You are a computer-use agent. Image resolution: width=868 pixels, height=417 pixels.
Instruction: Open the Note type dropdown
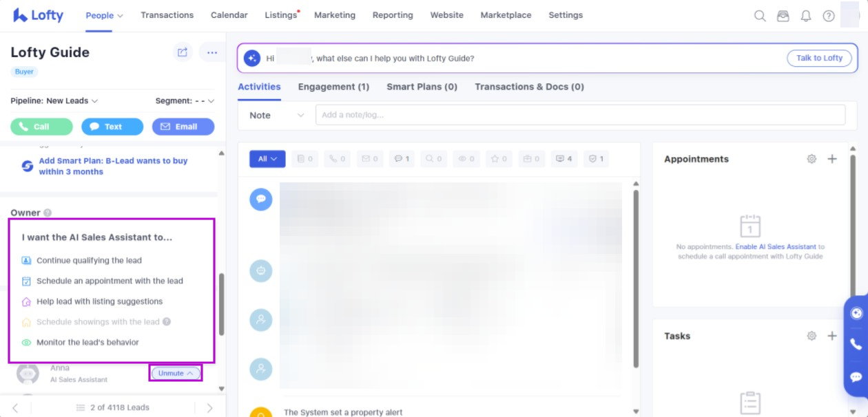276,115
